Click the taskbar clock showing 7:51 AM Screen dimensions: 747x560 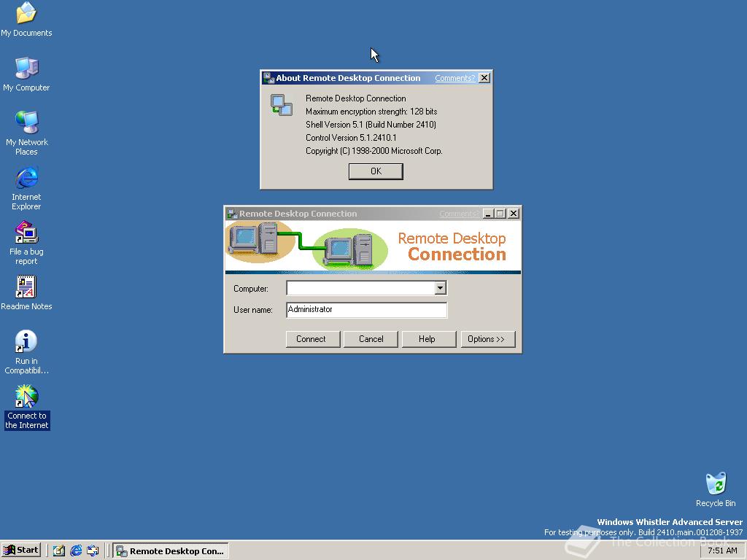coord(722,551)
